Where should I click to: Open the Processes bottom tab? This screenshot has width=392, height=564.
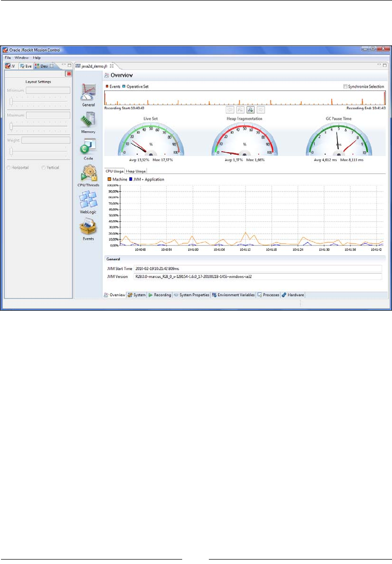pos(268,295)
